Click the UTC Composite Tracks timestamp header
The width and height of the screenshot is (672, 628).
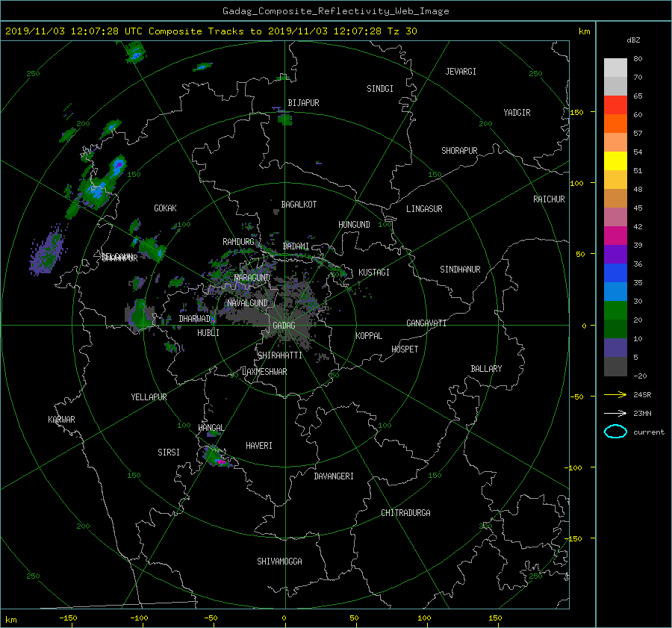point(211,31)
